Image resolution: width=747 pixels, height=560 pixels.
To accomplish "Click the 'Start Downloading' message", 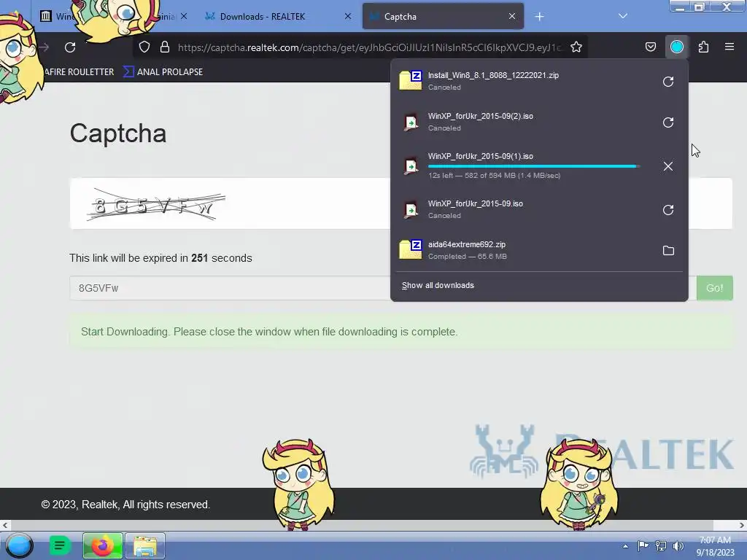I will click(x=269, y=332).
